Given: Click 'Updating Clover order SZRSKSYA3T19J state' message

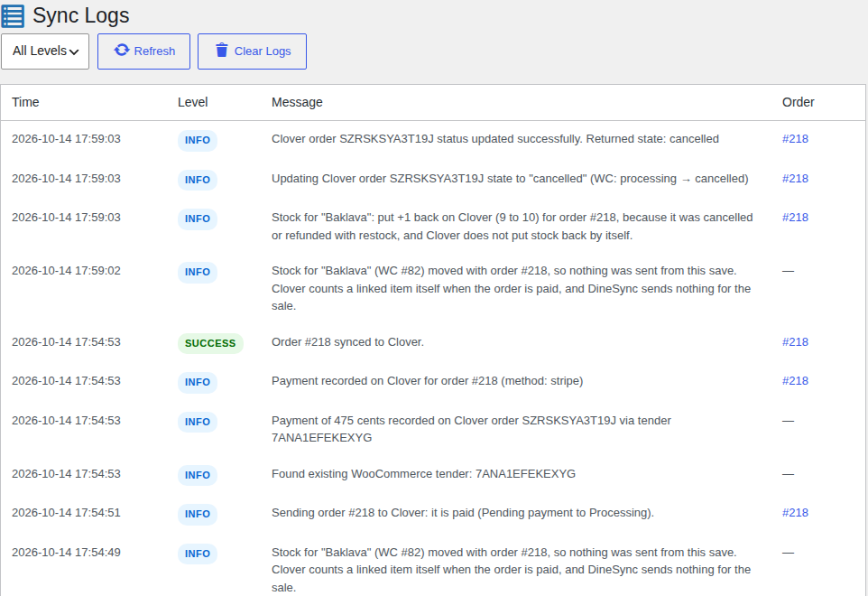Looking at the screenshot, I should click(x=510, y=179).
